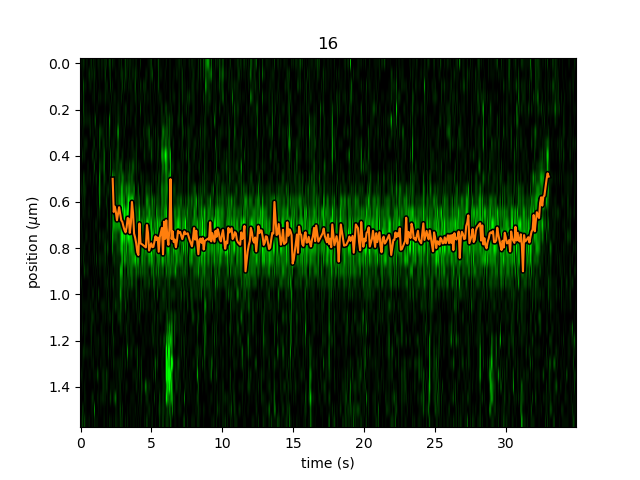The height and width of the screenshot is (480, 640).
Task: Click y-axis tick label "1.0"
Action: coord(59,295)
